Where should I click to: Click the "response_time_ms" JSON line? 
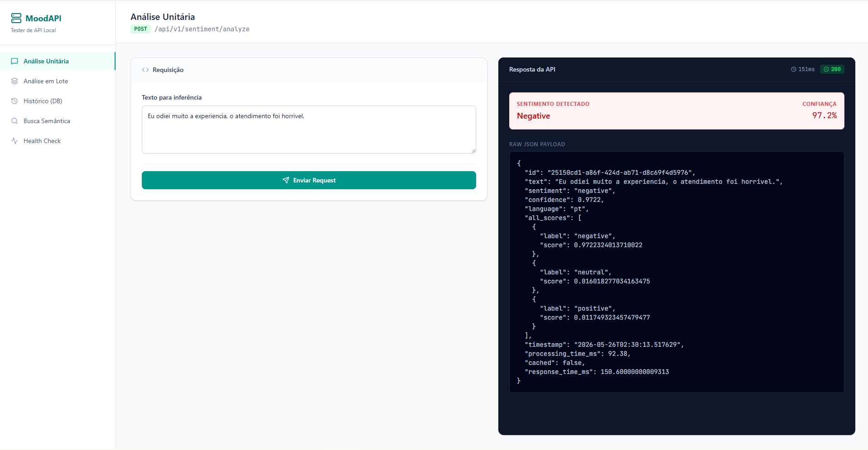tap(597, 372)
